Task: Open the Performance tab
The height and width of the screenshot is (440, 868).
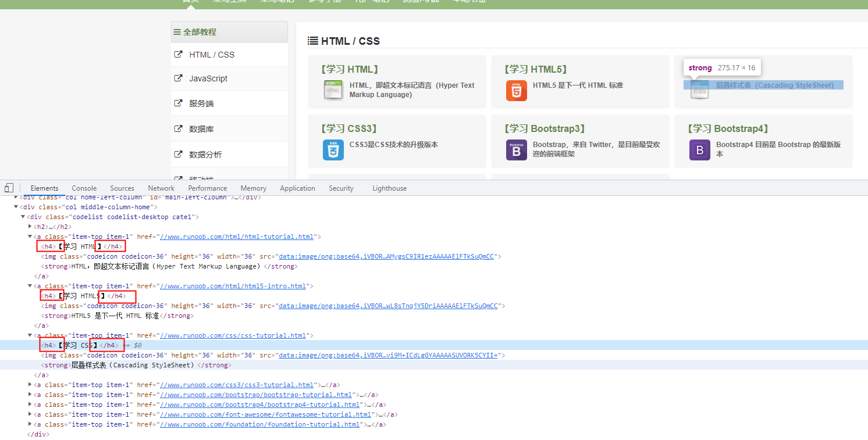Action: click(x=208, y=188)
